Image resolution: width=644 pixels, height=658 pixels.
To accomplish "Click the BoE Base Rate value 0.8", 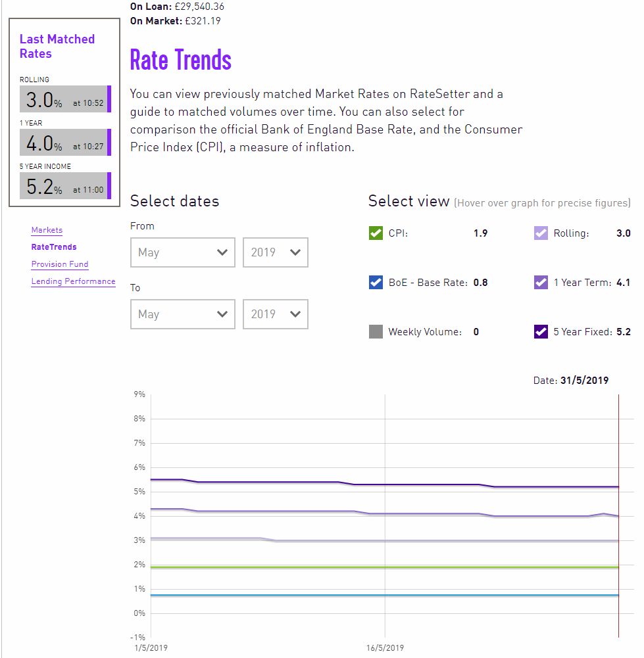I will tap(481, 283).
